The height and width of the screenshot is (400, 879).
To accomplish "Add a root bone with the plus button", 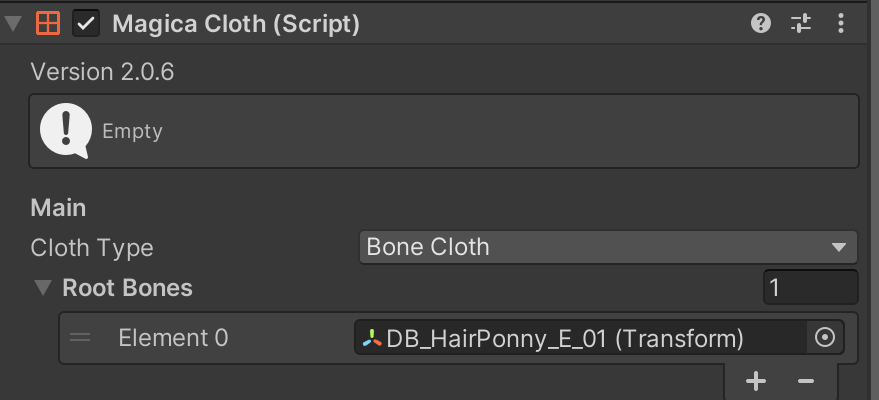I will tap(756, 381).
